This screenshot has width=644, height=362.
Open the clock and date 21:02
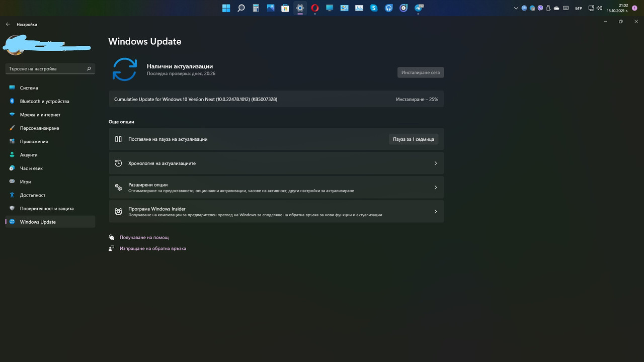(x=617, y=8)
